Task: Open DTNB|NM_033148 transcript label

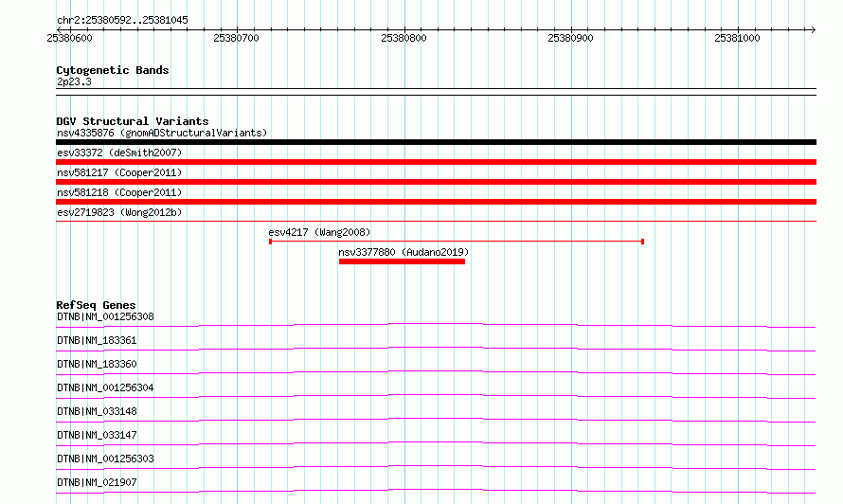Action: click(x=97, y=411)
